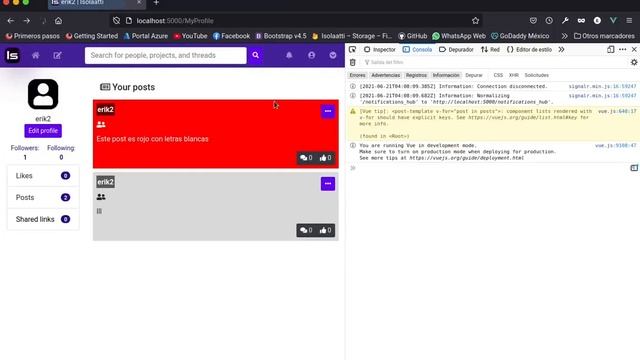Toggle the Depurar console filter

(474, 75)
